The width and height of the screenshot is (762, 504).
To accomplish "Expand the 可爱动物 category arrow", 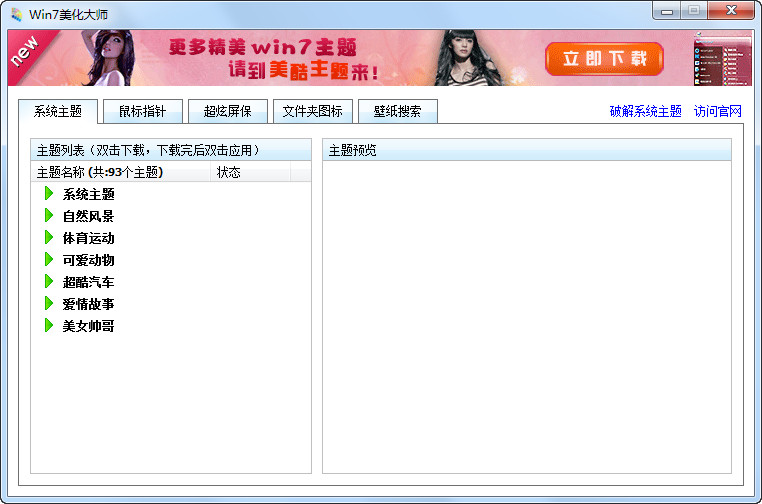I will click(x=49, y=260).
